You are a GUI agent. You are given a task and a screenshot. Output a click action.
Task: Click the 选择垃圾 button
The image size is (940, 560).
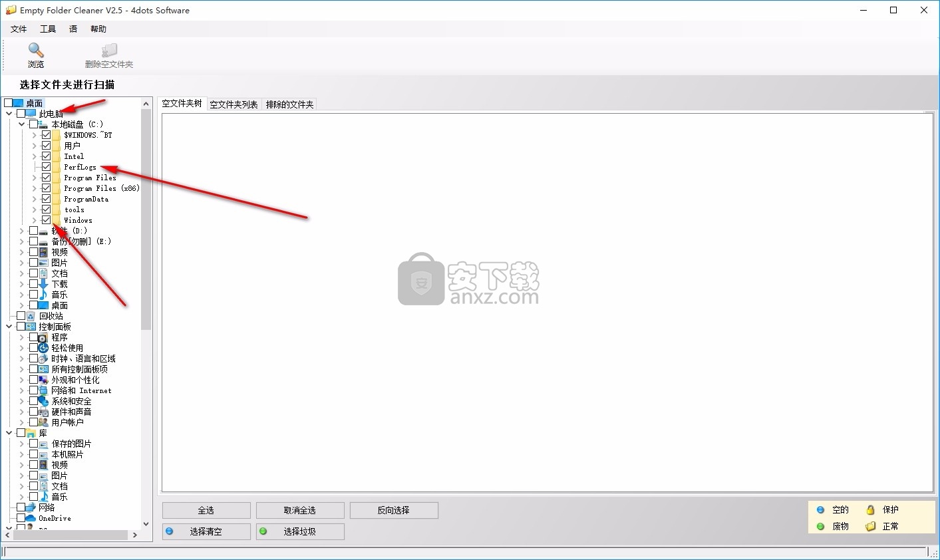300,531
